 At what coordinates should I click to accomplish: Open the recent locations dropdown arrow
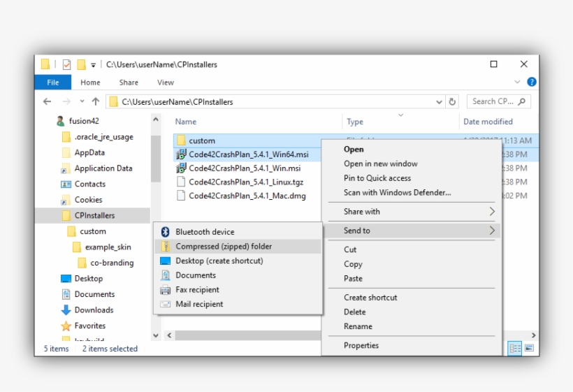point(82,101)
